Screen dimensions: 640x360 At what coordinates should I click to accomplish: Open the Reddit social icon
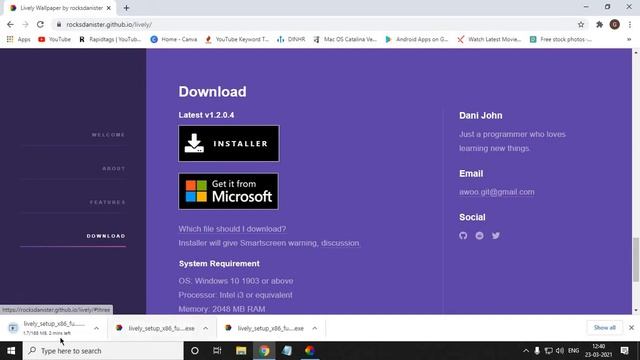pos(479,236)
